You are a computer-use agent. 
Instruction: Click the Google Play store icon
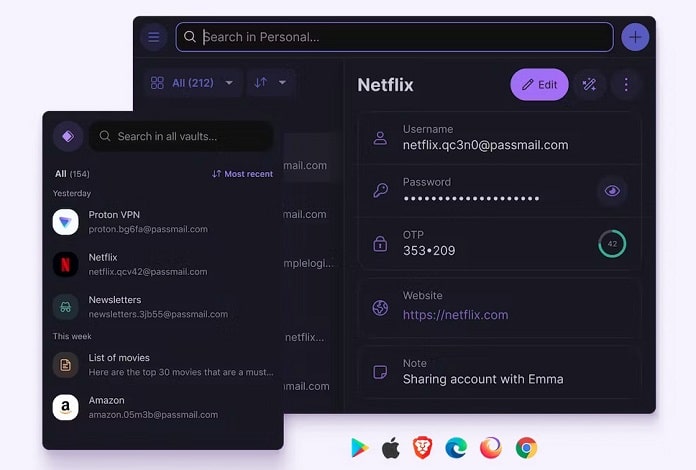359,448
